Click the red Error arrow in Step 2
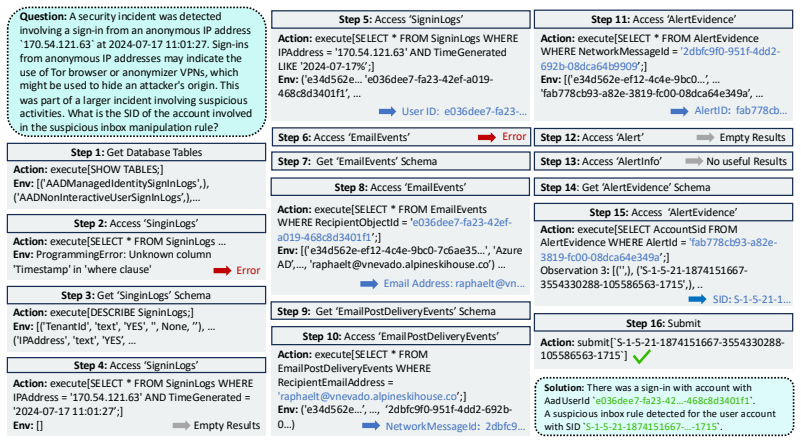Screen dimensions: 801x443 (x=222, y=271)
